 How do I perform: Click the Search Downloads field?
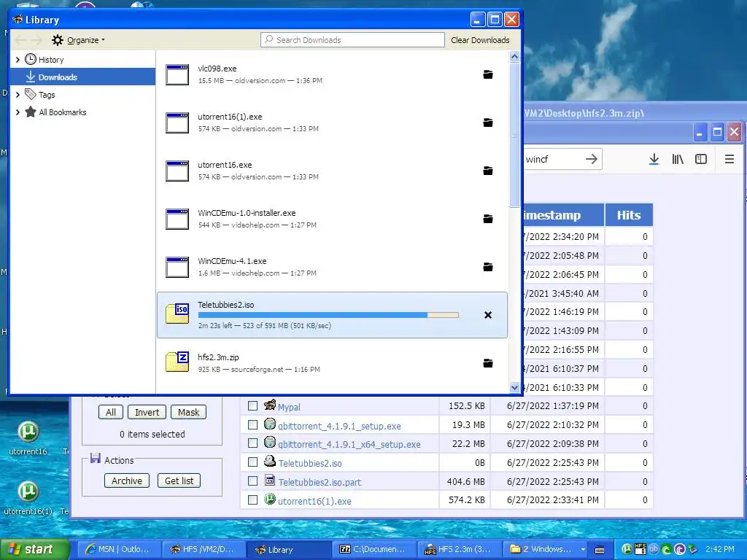point(352,40)
